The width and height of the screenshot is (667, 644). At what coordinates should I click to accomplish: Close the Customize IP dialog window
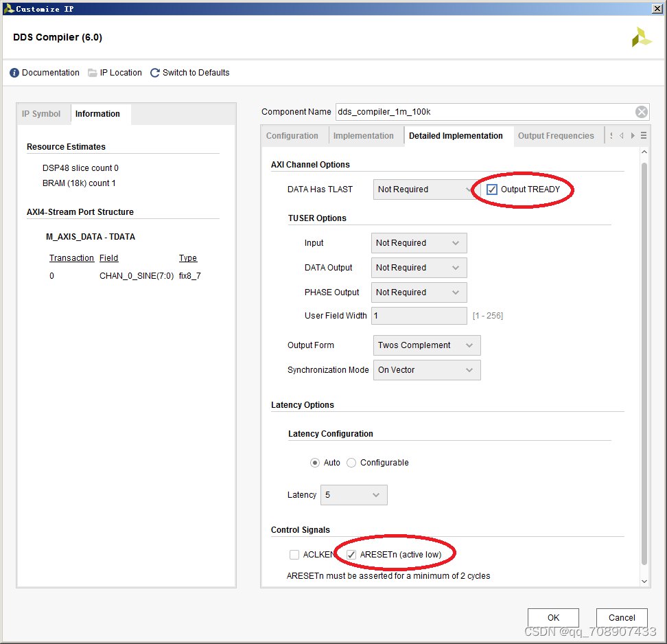coord(657,8)
